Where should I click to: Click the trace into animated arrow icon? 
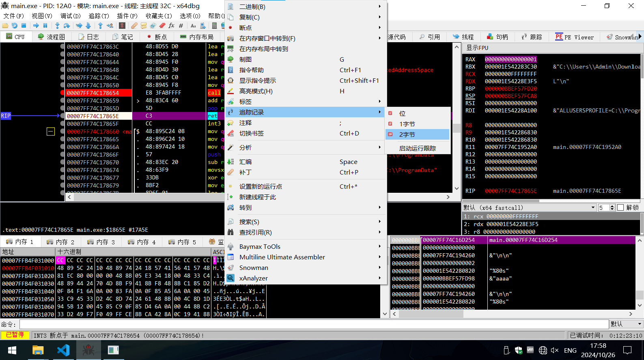(79, 26)
